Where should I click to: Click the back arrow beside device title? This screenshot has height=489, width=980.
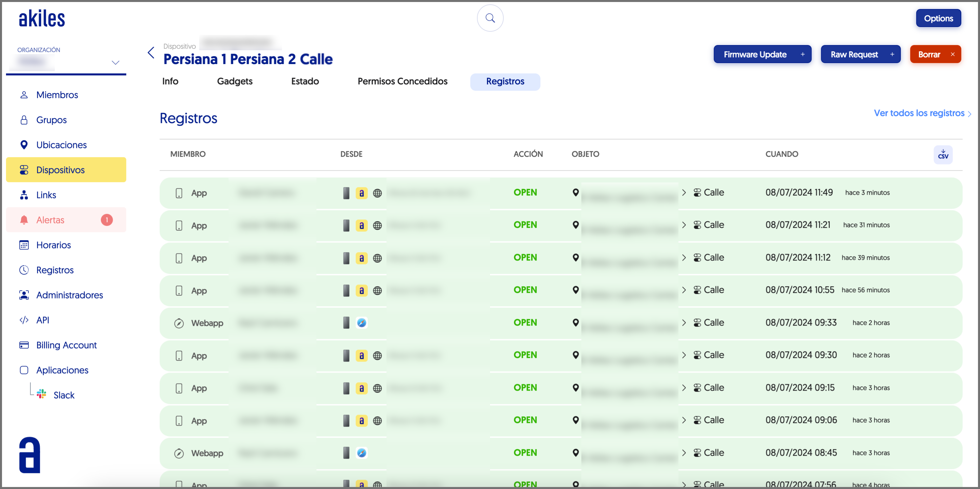(x=151, y=53)
